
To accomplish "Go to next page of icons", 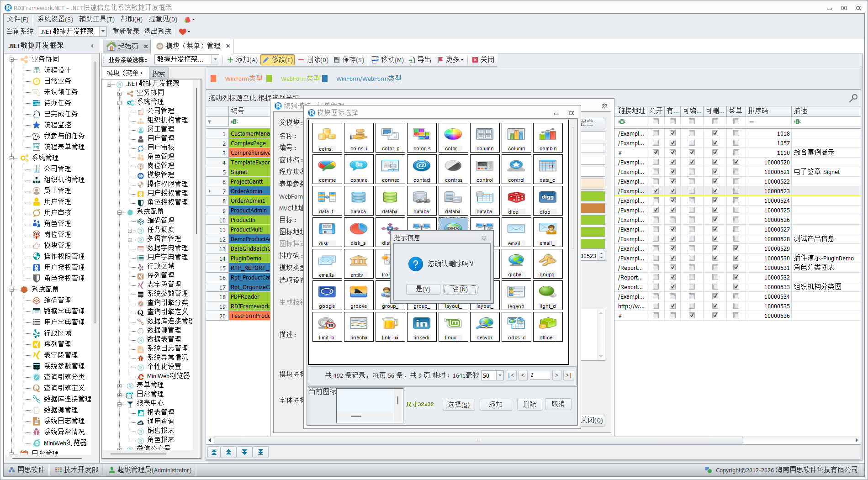I will (x=556, y=375).
